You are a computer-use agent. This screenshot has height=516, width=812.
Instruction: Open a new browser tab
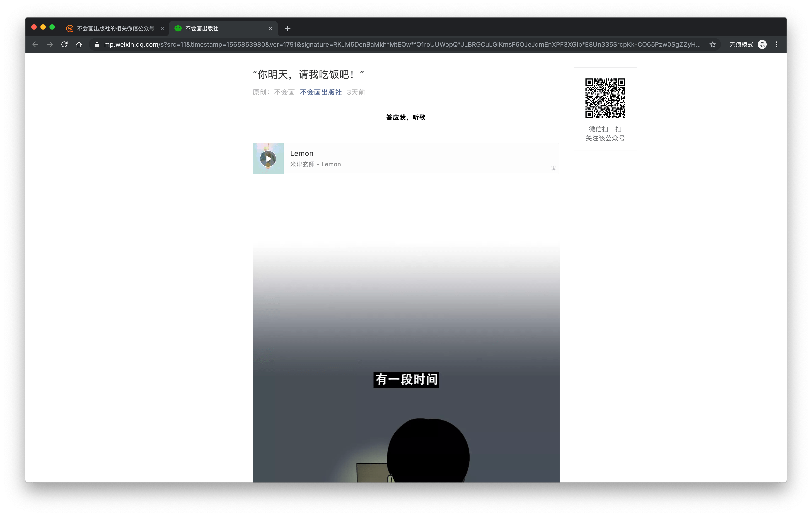tap(288, 29)
